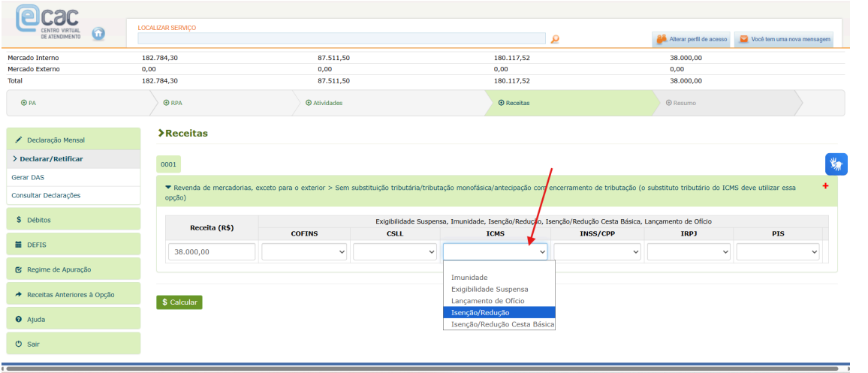Open the IRPJ dropdown
The width and height of the screenshot is (868, 373).
(689, 252)
